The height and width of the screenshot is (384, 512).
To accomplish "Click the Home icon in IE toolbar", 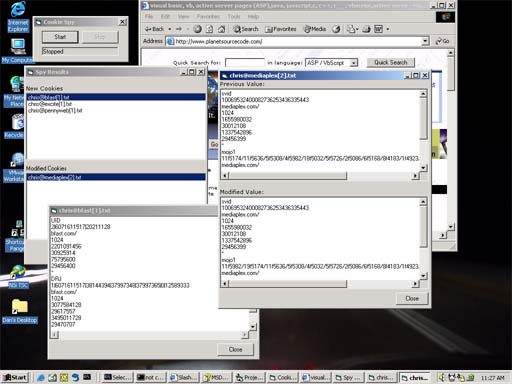I will click(221, 29).
